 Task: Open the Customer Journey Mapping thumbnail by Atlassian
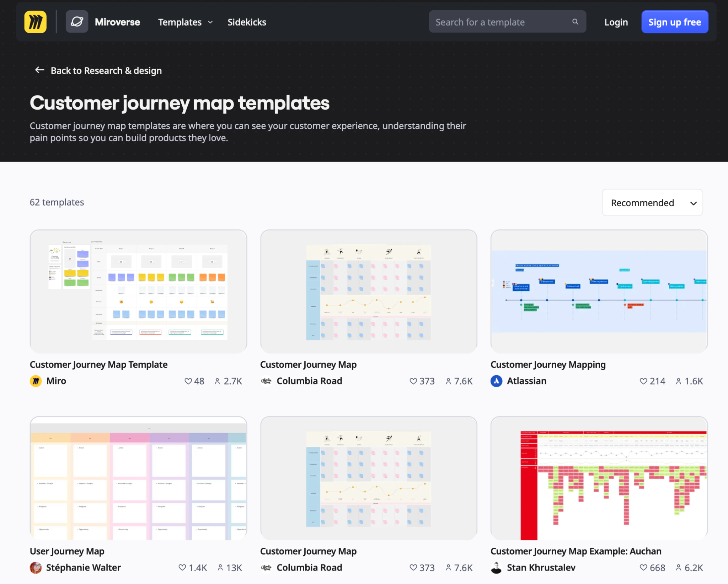tap(599, 291)
